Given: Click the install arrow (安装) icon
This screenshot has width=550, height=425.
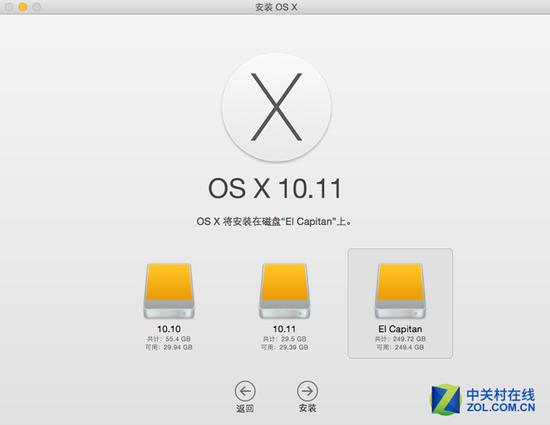Looking at the screenshot, I should tap(307, 391).
